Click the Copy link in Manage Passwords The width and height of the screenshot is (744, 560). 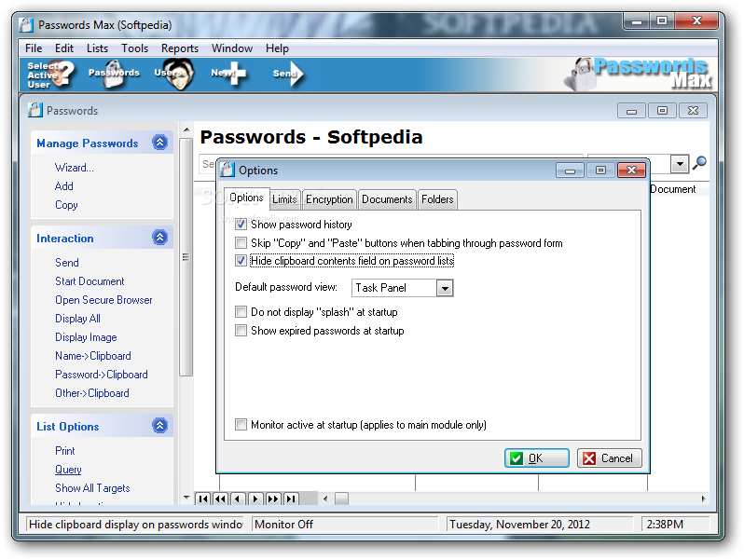[x=66, y=205]
